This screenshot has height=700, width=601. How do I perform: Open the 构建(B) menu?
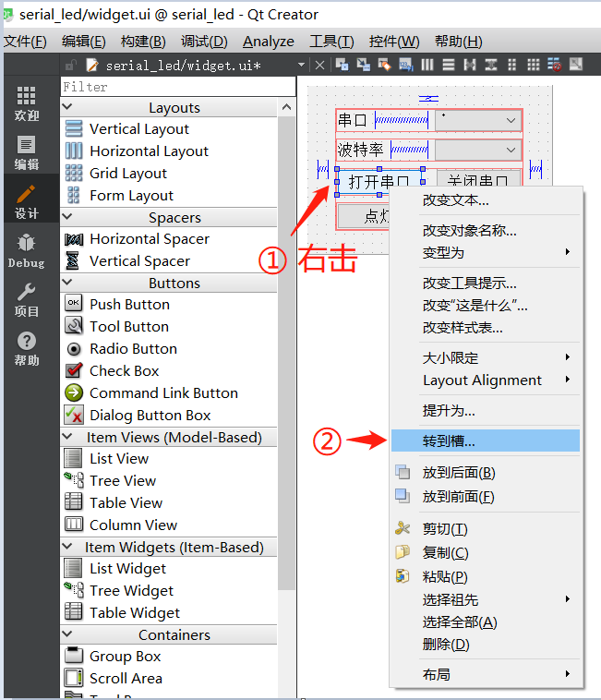(143, 42)
